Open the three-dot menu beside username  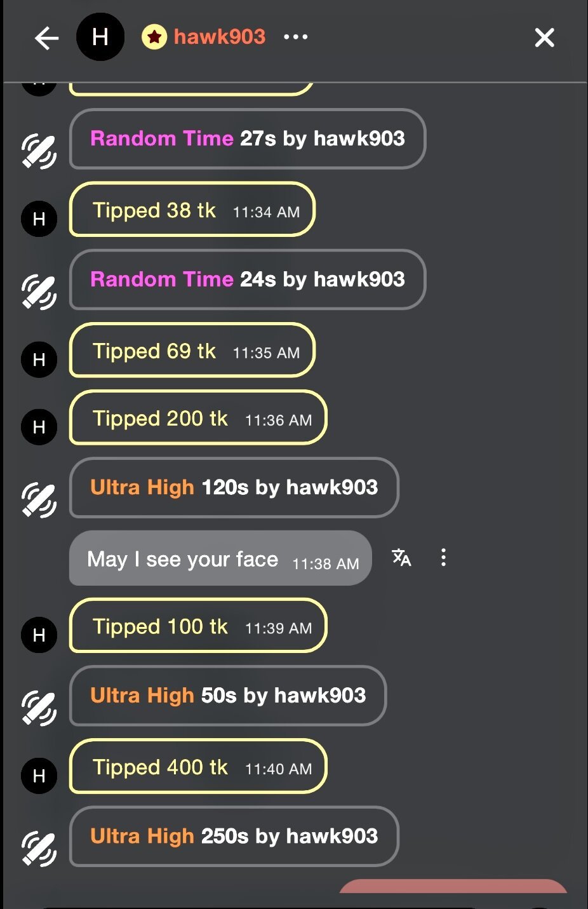click(295, 37)
